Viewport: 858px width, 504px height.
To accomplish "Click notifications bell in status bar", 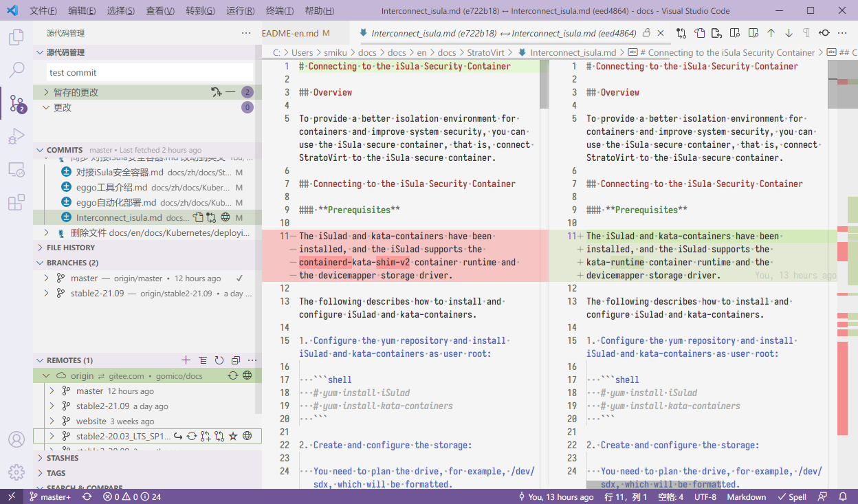I will (x=843, y=496).
